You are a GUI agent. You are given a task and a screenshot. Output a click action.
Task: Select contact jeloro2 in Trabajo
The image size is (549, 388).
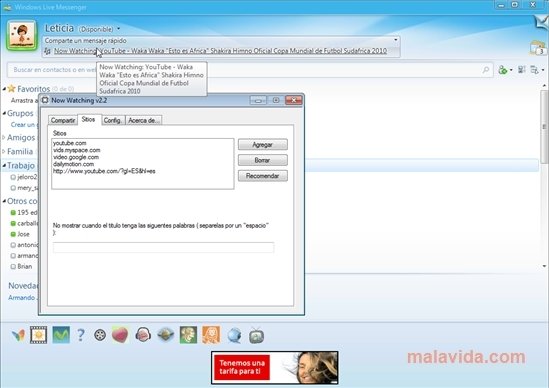tap(23, 177)
